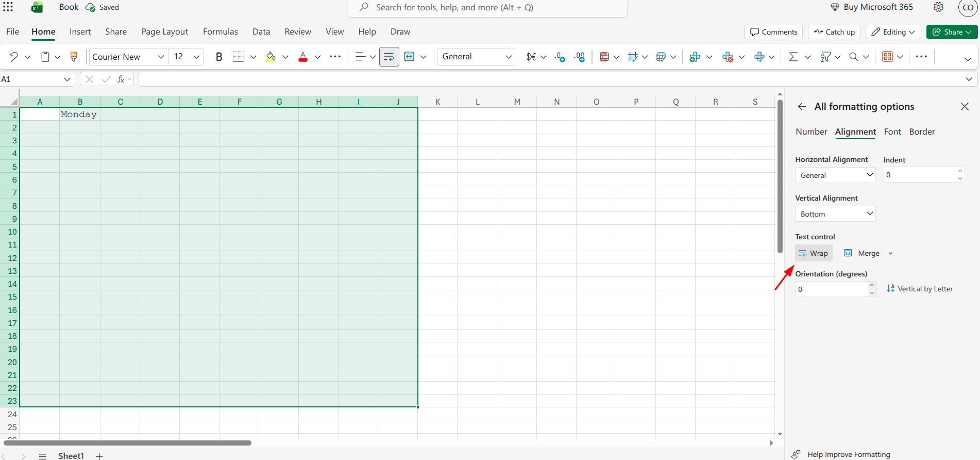This screenshot has height=460, width=980.
Task: Select the Format Painter brush
Action: [74, 57]
